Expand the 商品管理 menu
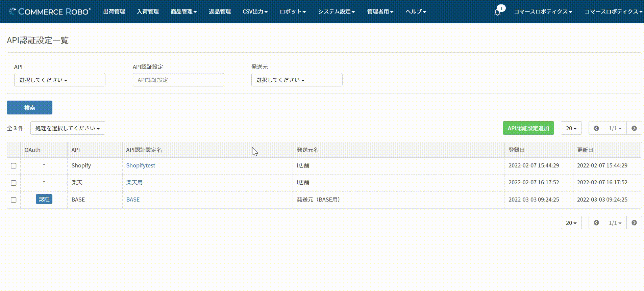This screenshot has height=291, width=644. click(x=183, y=11)
